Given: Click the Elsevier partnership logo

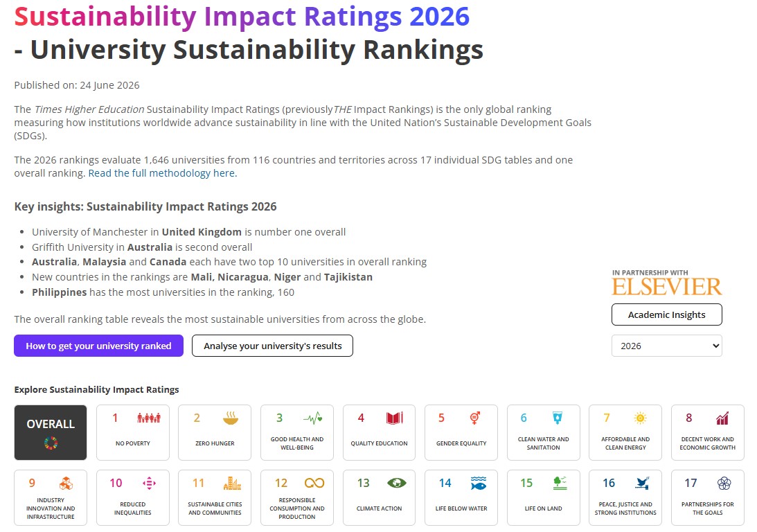Looking at the screenshot, I should coord(667,283).
